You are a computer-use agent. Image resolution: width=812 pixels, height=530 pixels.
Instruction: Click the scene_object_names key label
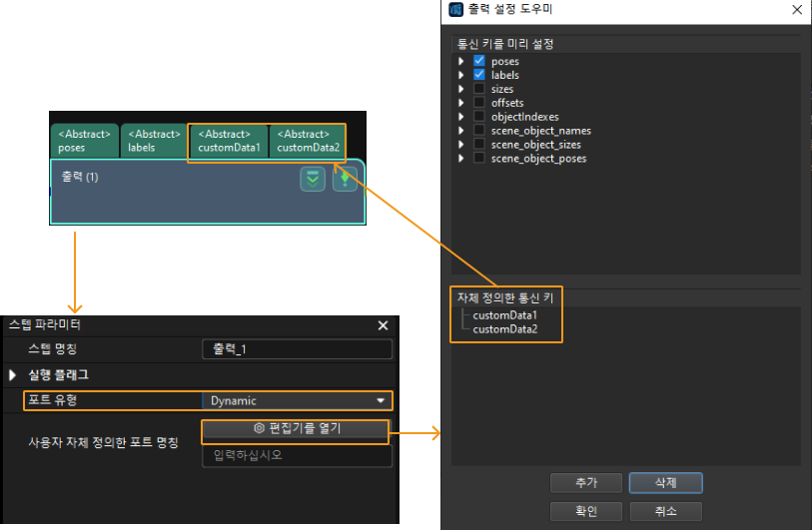coord(541,131)
